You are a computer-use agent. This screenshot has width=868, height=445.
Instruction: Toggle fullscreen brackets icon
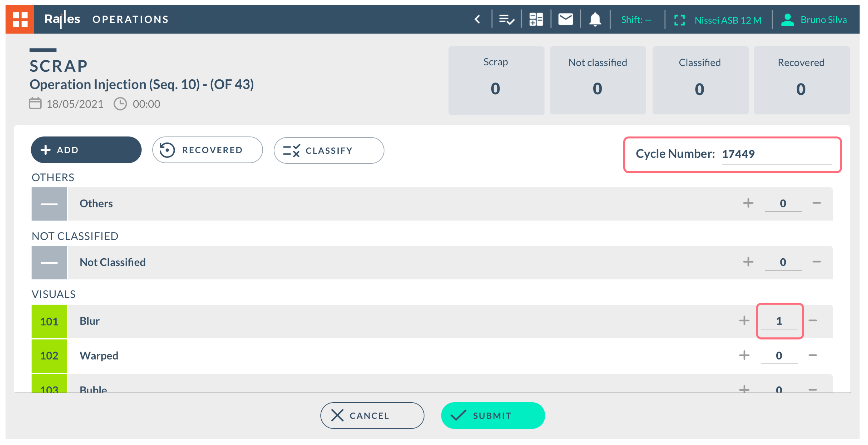[679, 20]
